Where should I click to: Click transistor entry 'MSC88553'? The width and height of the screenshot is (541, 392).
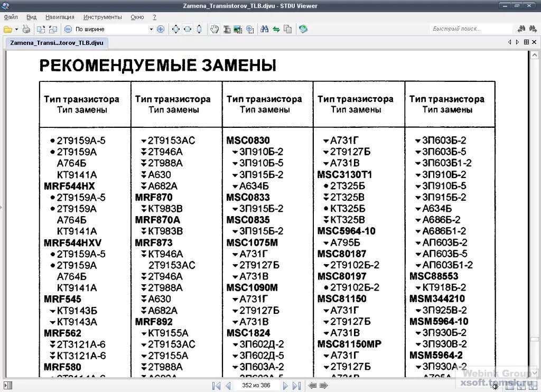[434, 276]
